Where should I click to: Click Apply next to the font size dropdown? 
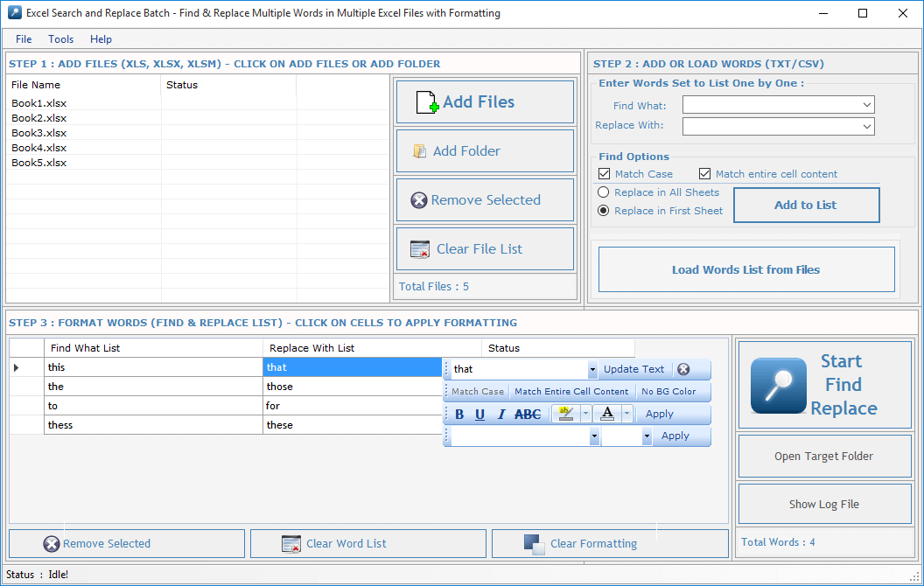[x=675, y=436]
